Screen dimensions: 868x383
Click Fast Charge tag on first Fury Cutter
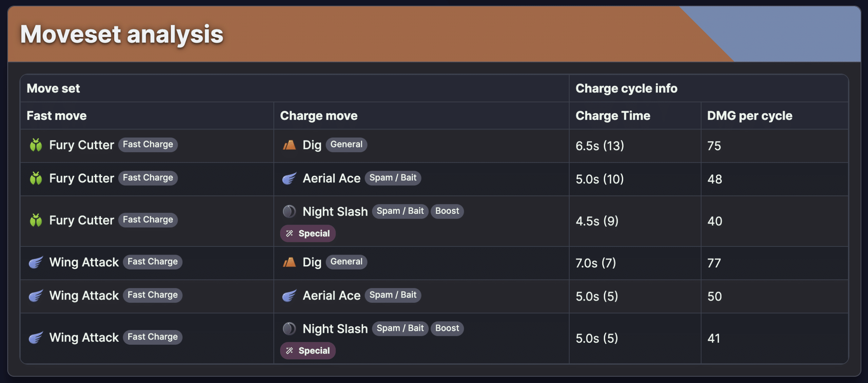[148, 145]
